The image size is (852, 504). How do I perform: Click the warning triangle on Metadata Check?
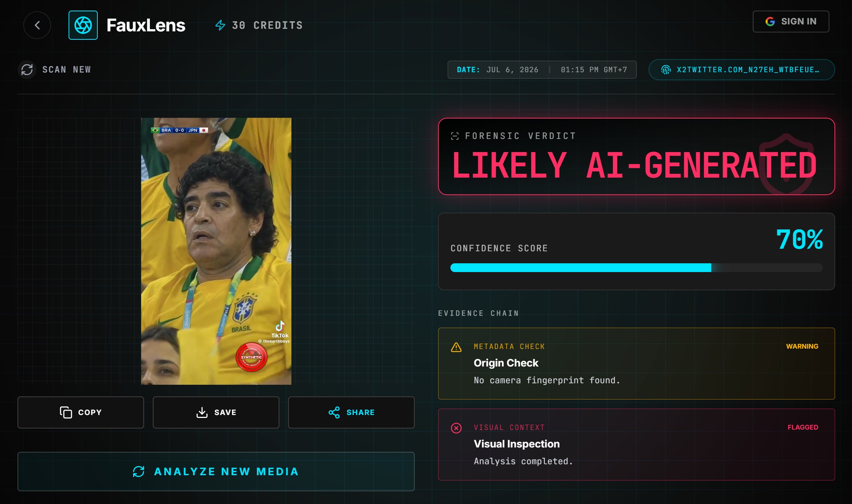pos(456,347)
